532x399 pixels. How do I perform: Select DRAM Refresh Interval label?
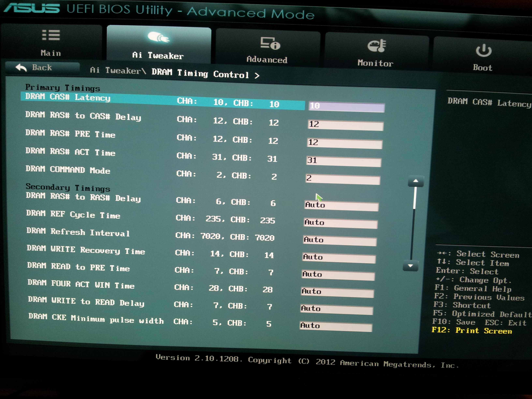(78, 232)
